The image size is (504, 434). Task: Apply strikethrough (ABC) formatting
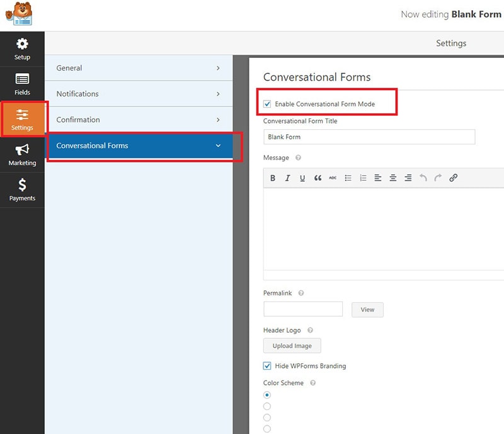click(x=333, y=178)
